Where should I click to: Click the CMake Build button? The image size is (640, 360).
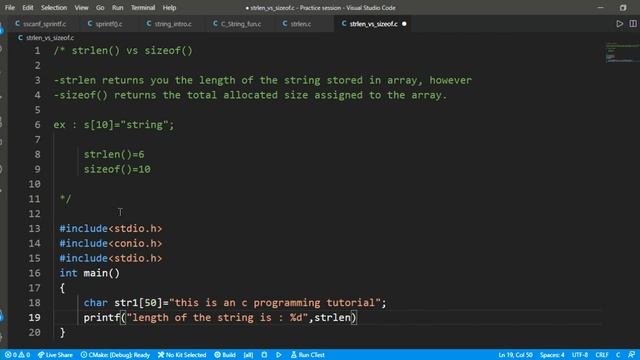[x=225, y=355]
